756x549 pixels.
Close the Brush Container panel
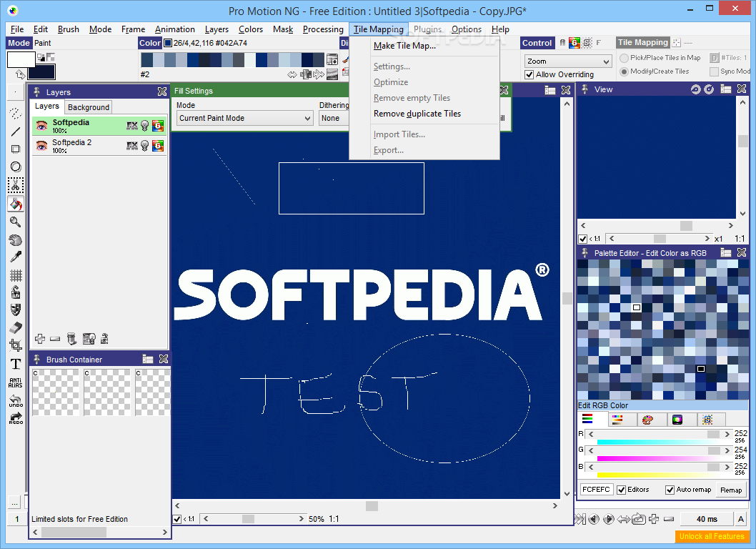[164, 359]
